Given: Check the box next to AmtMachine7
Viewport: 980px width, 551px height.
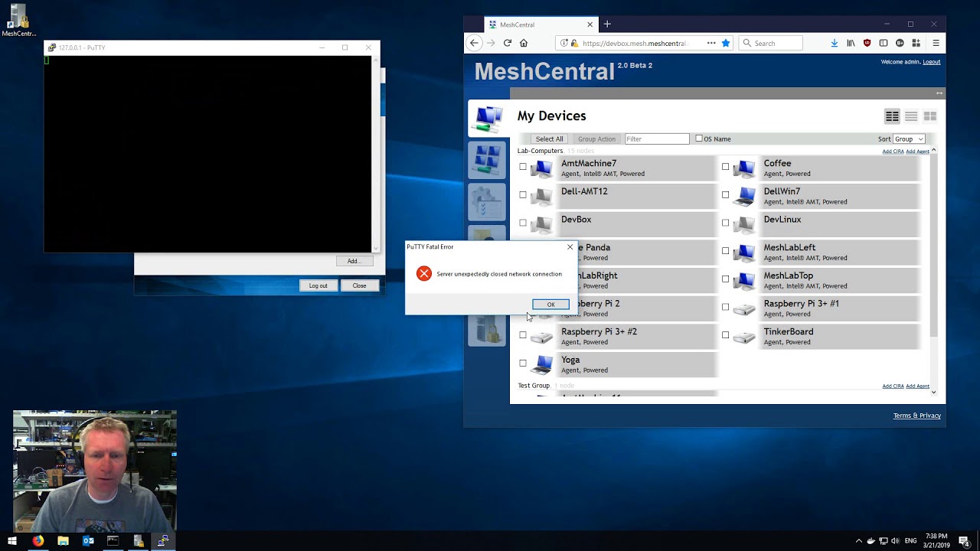Looking at the screenshot, I should [523, 167].
